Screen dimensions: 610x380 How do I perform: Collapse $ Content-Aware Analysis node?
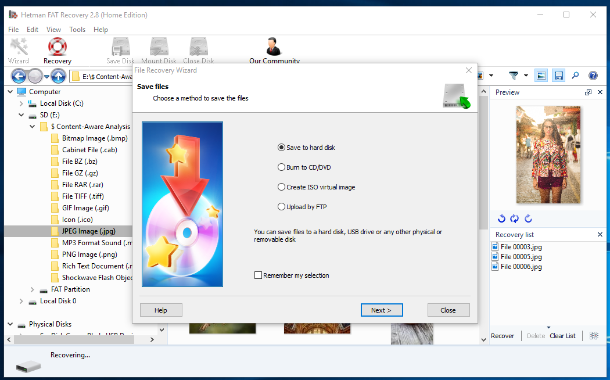click(32, 127)
